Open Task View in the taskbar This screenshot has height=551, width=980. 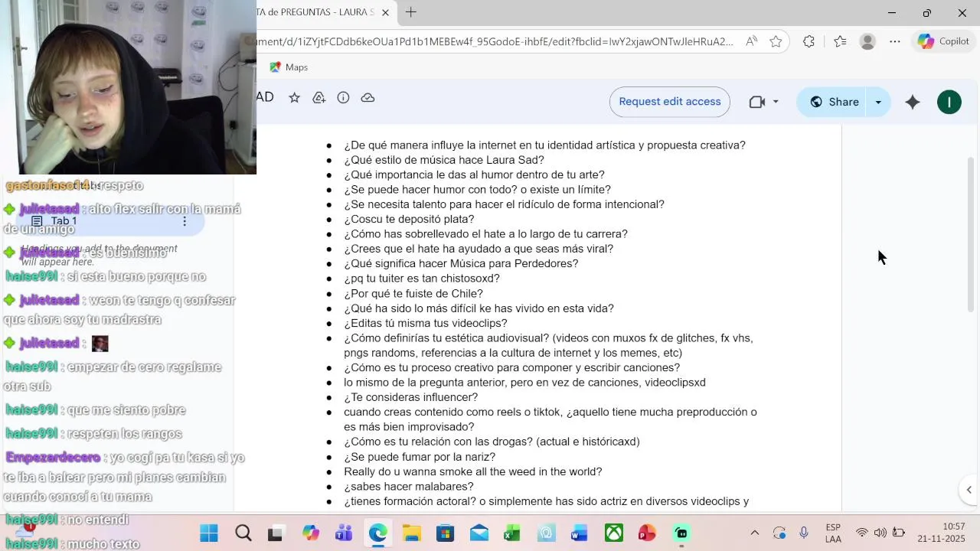(276, 533)
